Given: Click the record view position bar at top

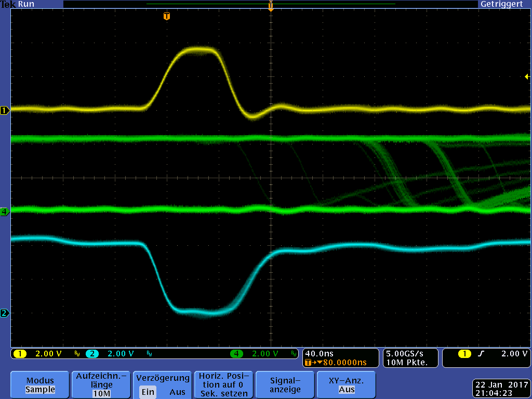Looking at the screenshot, I should pos(270,4).
